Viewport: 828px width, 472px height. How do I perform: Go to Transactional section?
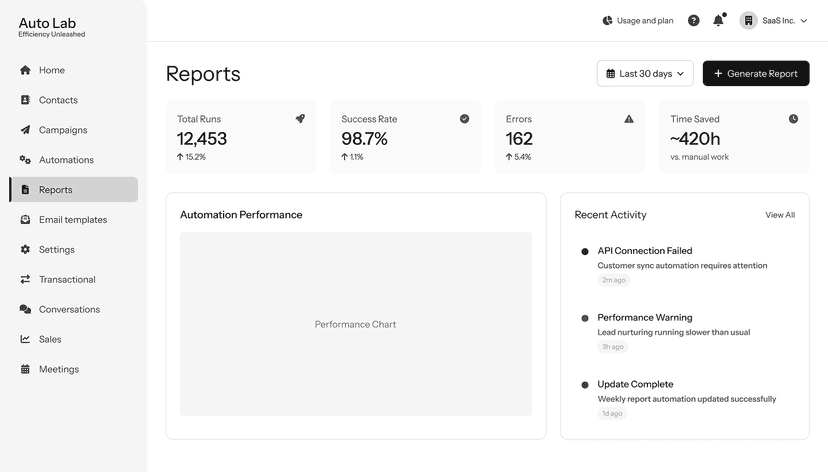click(73, 279)
